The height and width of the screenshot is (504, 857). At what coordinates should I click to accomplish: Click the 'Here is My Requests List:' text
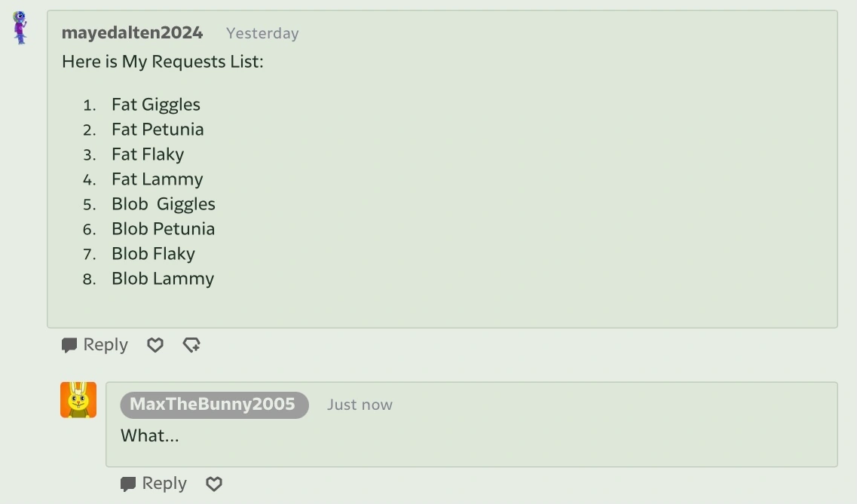click(163, 62)
